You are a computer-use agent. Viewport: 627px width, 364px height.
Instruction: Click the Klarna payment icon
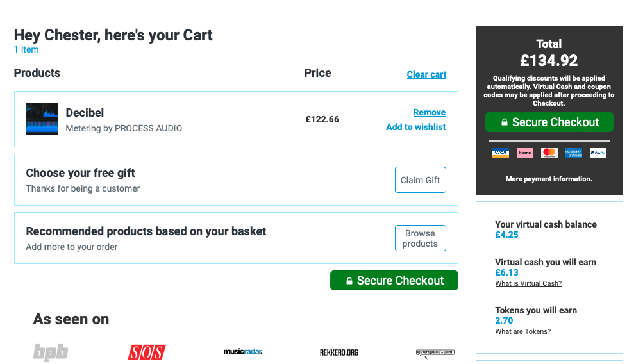(x=524, y=153)
